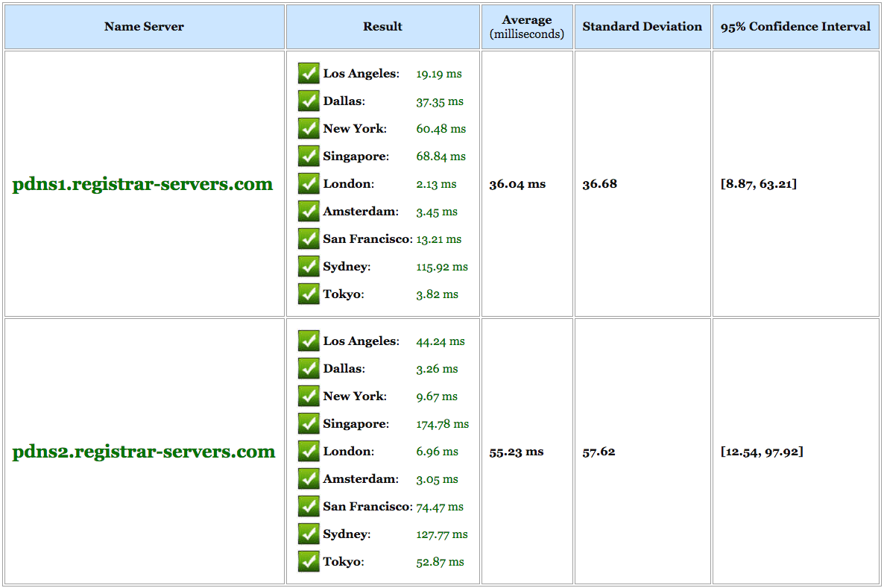Viewport: 884px width, 588px height.
Task: Click the 52.87 ms Tokyo result
Action: pos(440,563)
